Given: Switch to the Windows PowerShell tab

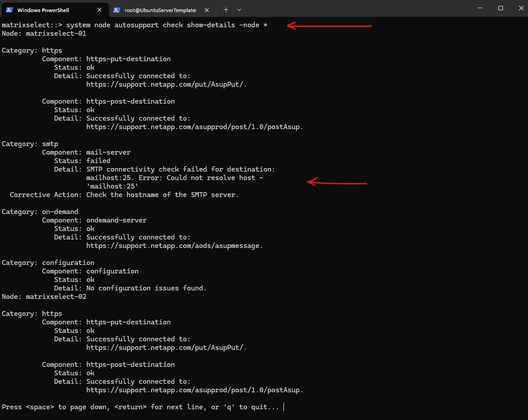Looking at the screenshot, I should tap(55, 10).
